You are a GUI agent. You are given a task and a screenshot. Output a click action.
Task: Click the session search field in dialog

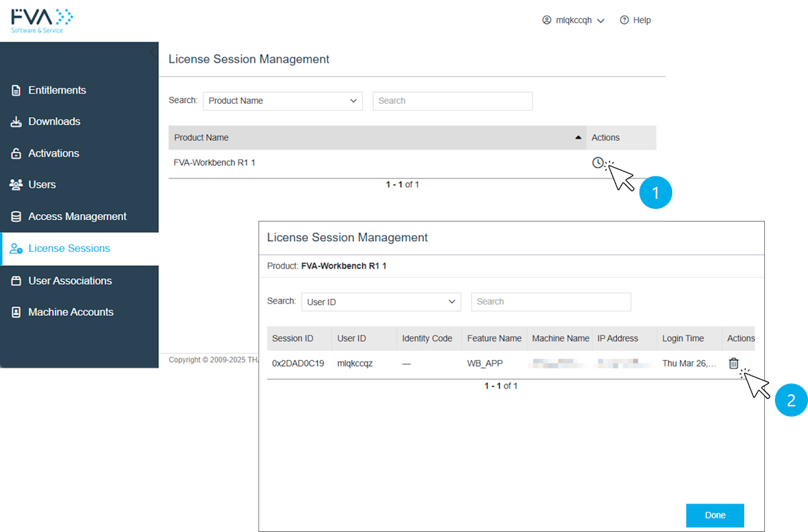point(550,302)
